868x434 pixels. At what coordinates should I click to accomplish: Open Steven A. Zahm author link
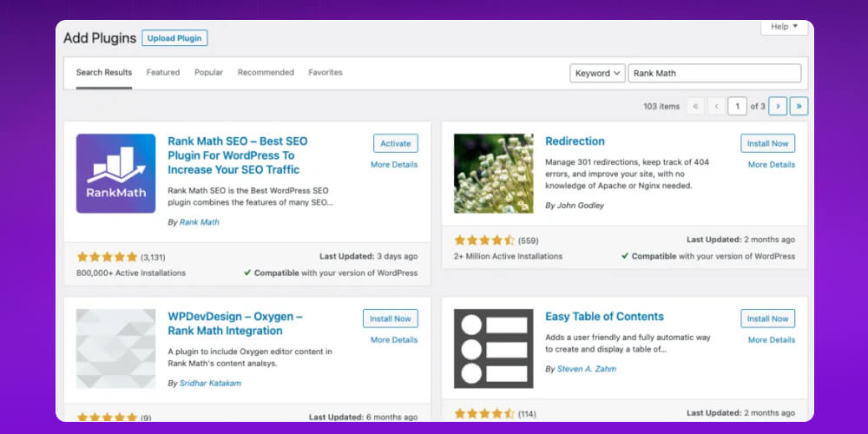(x=586, y=369)
